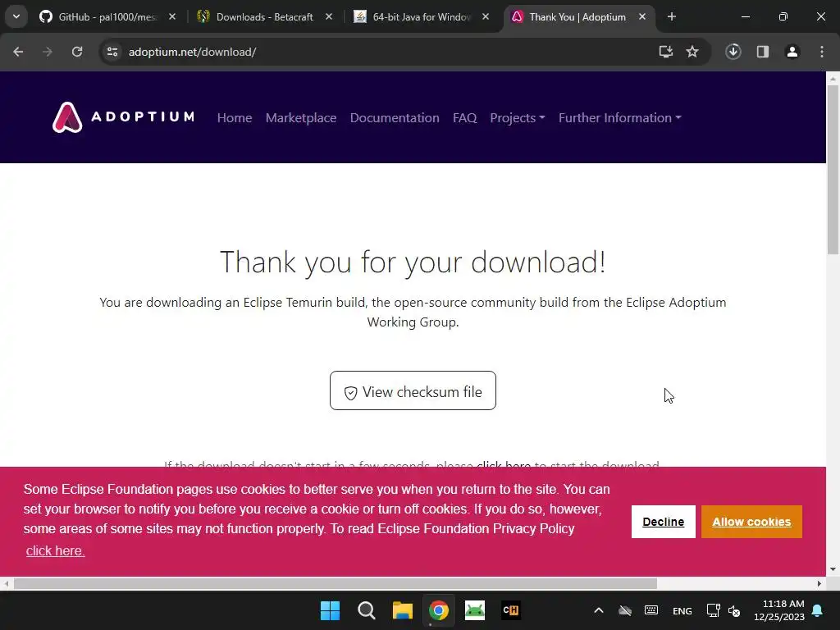
Task: Click the scroll right arrow of the page
Action: point(819,584)
